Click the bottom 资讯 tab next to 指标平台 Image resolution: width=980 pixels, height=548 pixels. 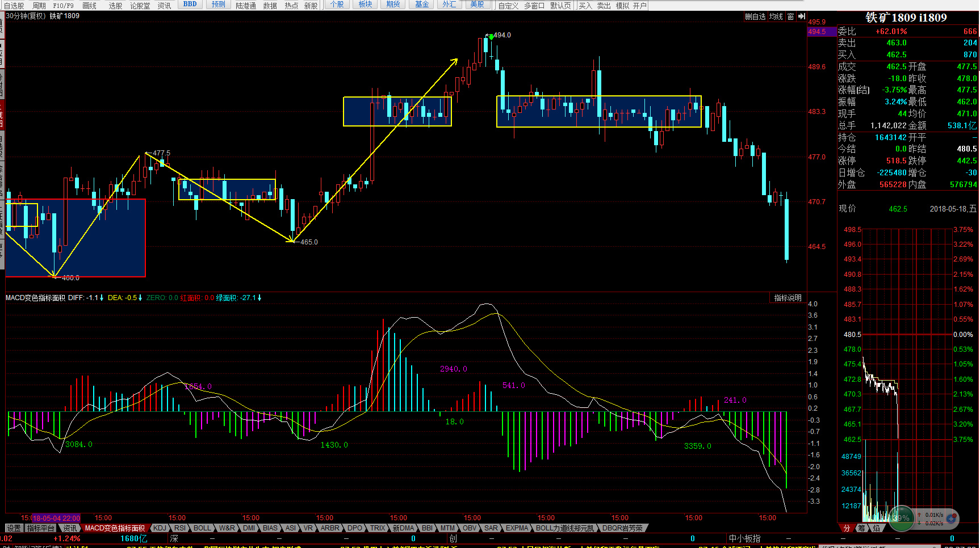(x=70, y=528)
